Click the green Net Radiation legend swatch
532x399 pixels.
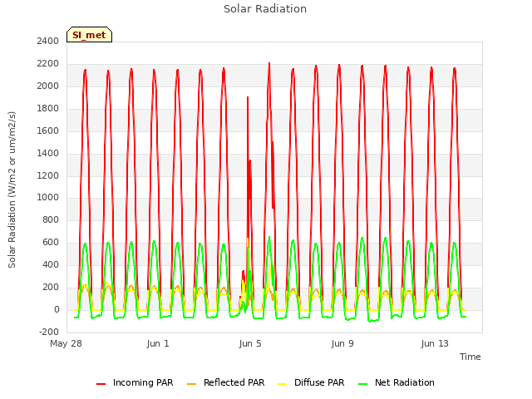click(x=363, y=384)
